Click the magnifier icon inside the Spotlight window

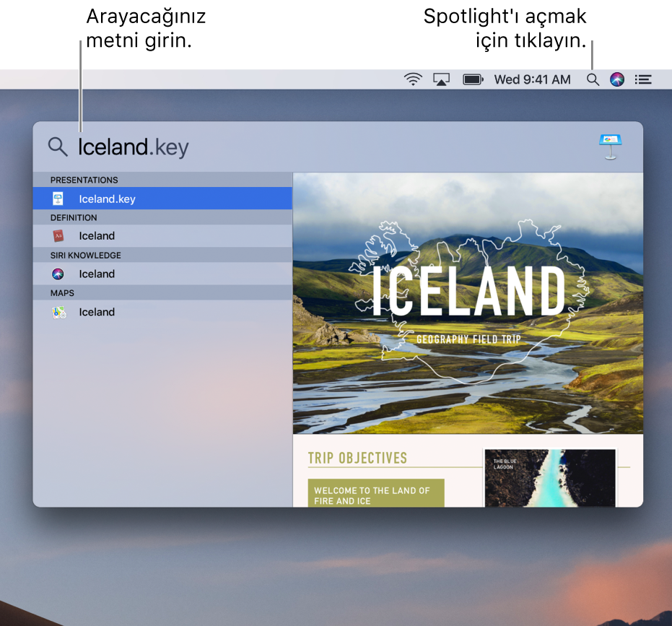(x=58, y=147)
